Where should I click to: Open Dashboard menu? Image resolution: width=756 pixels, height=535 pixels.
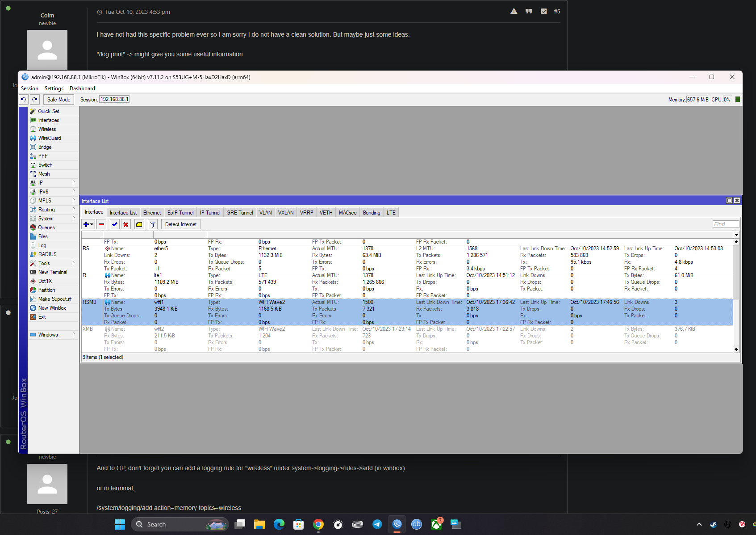82,88
